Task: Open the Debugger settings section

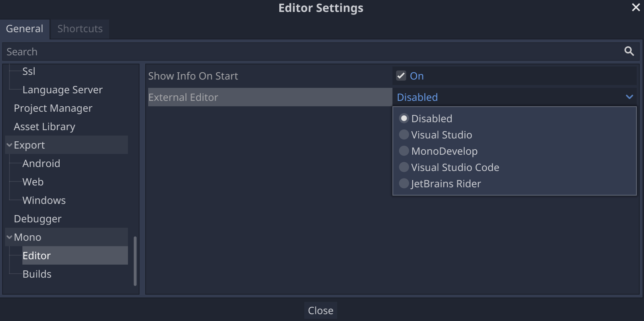Action: pos(37,218)
